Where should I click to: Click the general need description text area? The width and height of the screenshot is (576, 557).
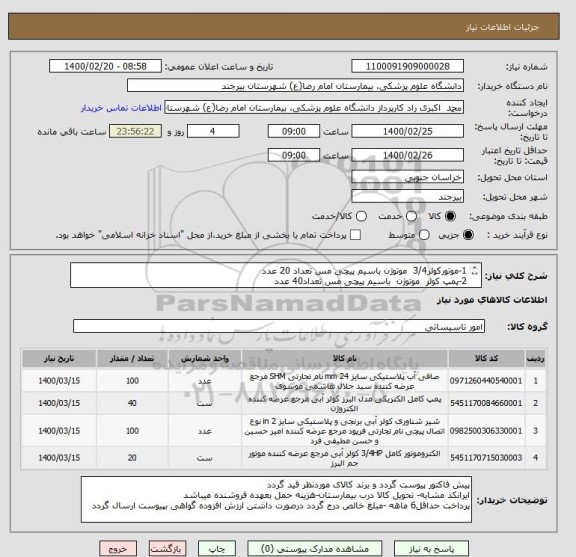[276, 275]
